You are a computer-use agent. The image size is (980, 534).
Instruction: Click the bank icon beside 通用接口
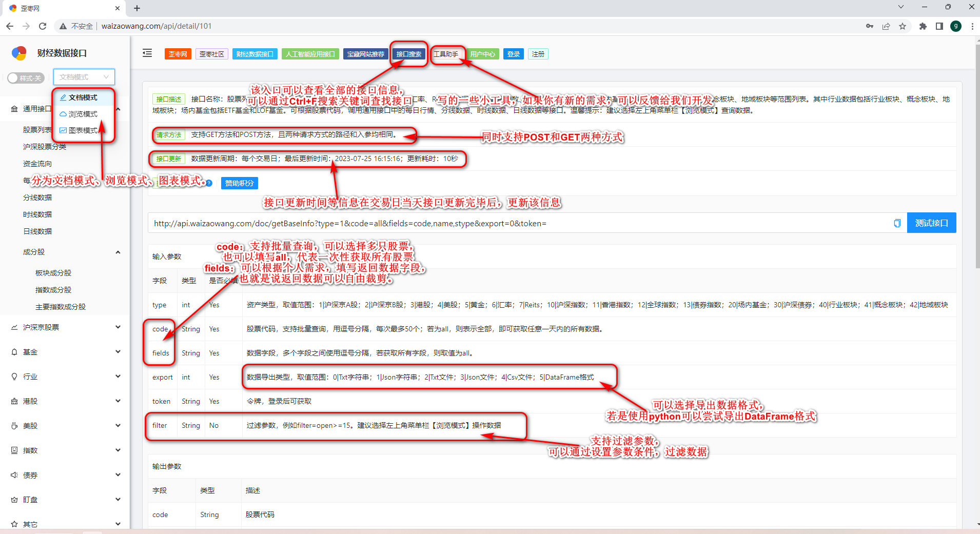(14, 109)
